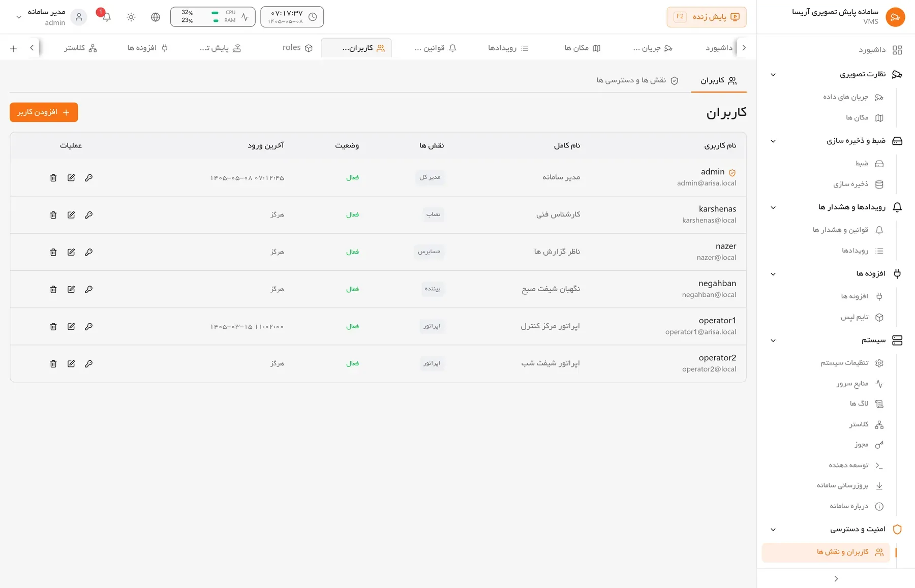
Task: Open the language globe icon
Action: point(156,17)
